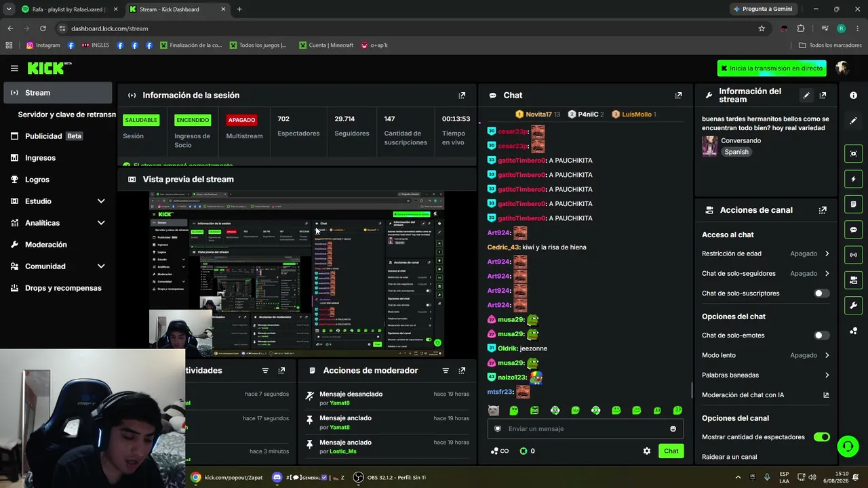The height and width of the screenshot is (488, 868).
Task: Open Todos los marcadores folder
Action: coord(830,45)
